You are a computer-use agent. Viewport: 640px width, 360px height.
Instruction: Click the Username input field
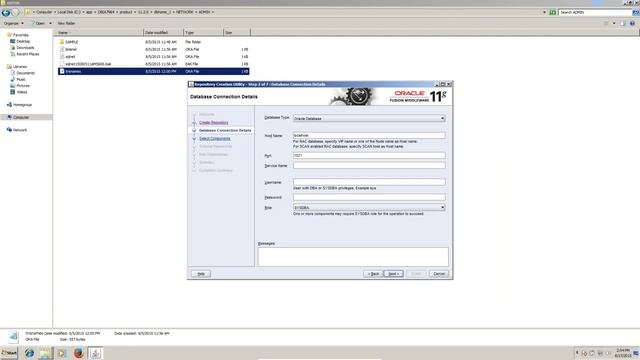pos(369,182)
